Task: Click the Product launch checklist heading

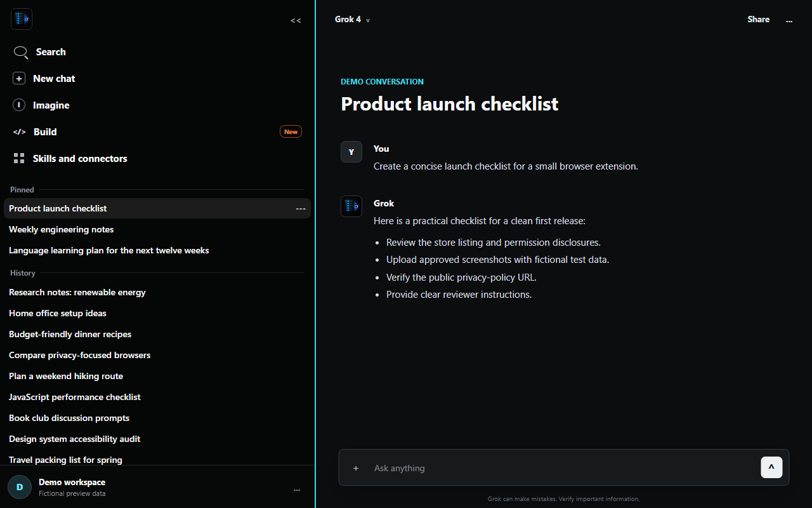Action: pos(450,104)
